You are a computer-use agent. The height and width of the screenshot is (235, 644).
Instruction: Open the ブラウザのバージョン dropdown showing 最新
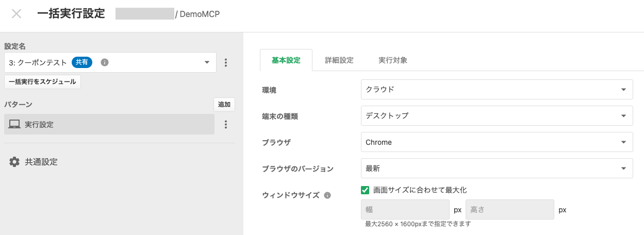click(497, 168)
